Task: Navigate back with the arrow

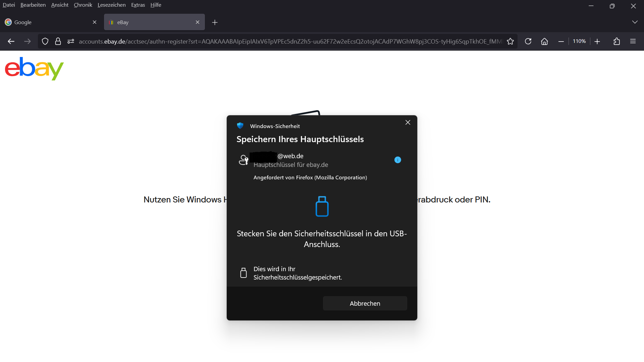Action: [11, 41]
